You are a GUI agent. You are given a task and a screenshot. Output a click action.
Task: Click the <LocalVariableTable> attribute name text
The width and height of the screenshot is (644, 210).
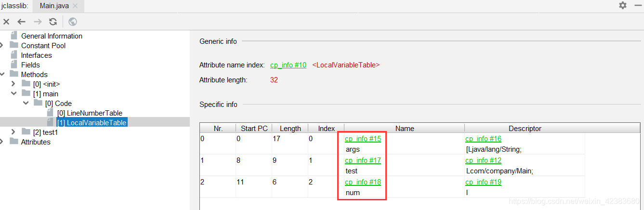(x=346, y=65)
